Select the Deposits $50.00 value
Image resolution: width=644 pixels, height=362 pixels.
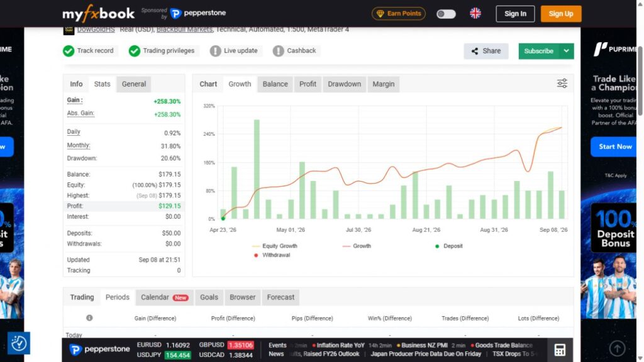(x=171, y=233)
